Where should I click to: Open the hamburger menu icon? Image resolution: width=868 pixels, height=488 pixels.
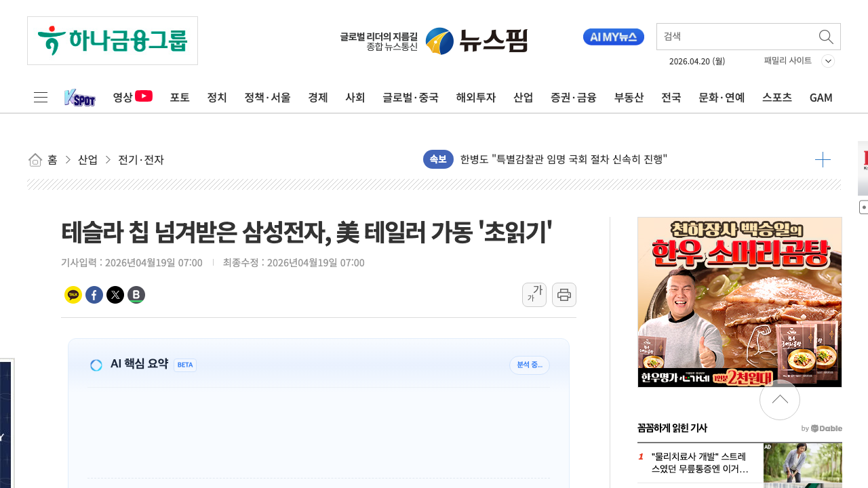(x=41, y=98)
